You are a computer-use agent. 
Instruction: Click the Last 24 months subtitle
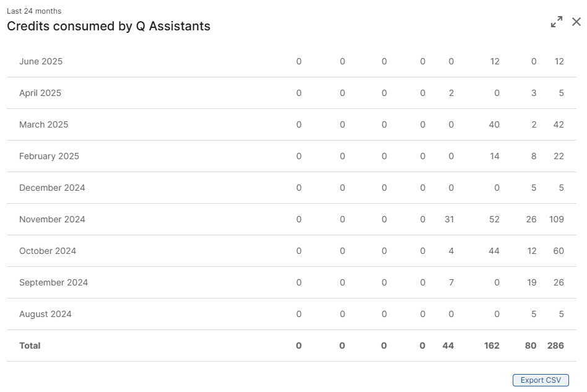pos(34,11)
